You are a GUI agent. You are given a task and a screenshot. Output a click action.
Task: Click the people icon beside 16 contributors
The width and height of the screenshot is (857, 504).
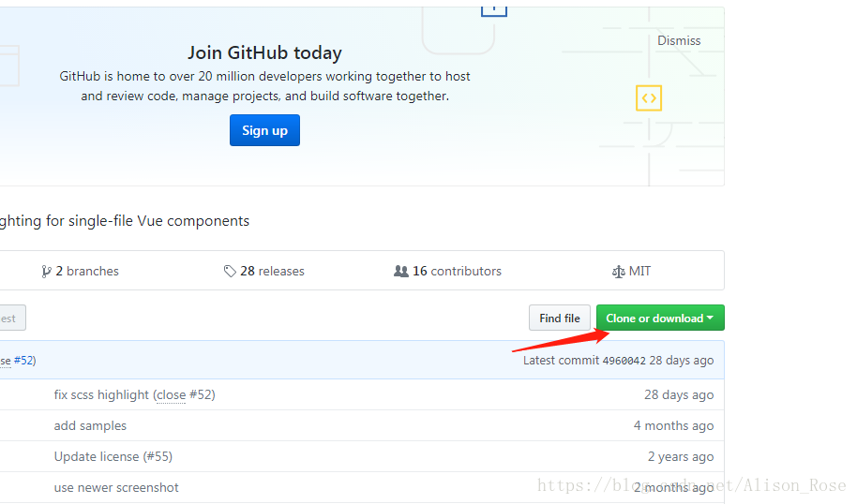click(400, 271)
